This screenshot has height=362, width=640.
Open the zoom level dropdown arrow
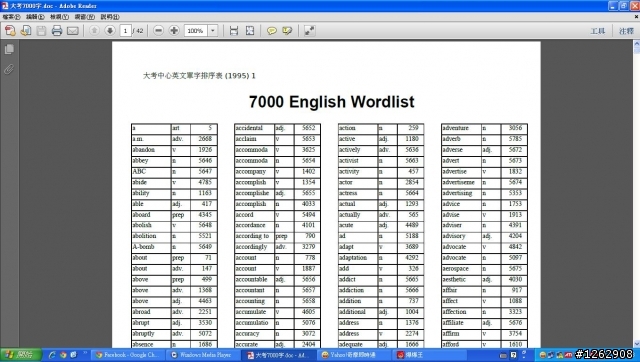pyautogui.click(x=213, y=31)
